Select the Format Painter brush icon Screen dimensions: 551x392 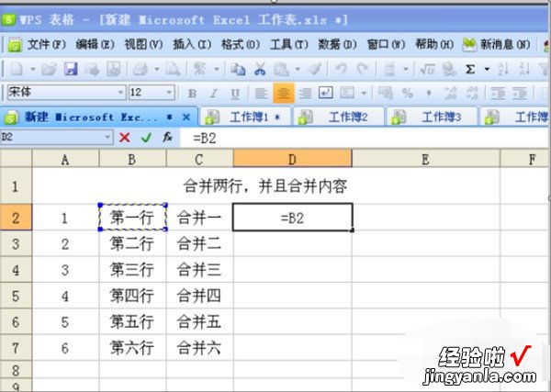tap(314, 69)
